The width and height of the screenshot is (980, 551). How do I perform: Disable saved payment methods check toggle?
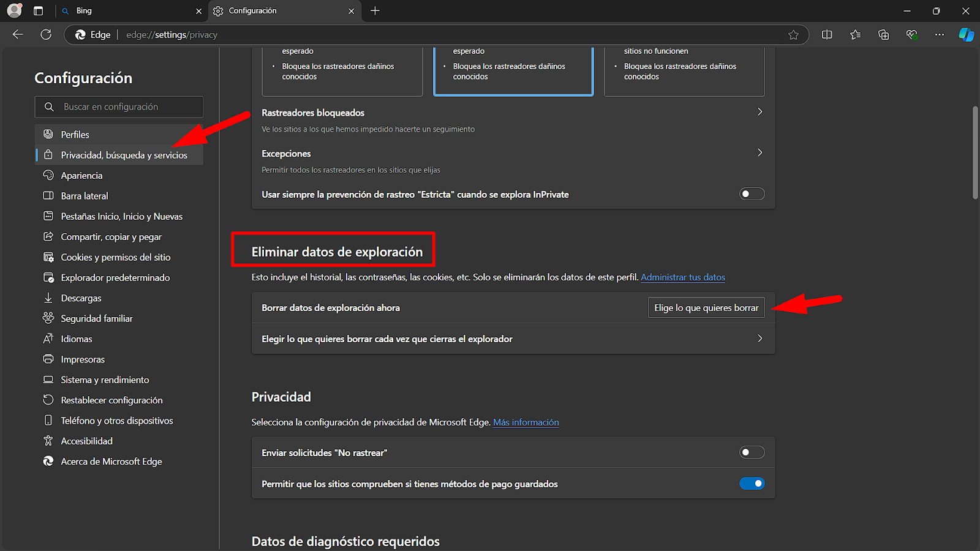pos(752,484)
